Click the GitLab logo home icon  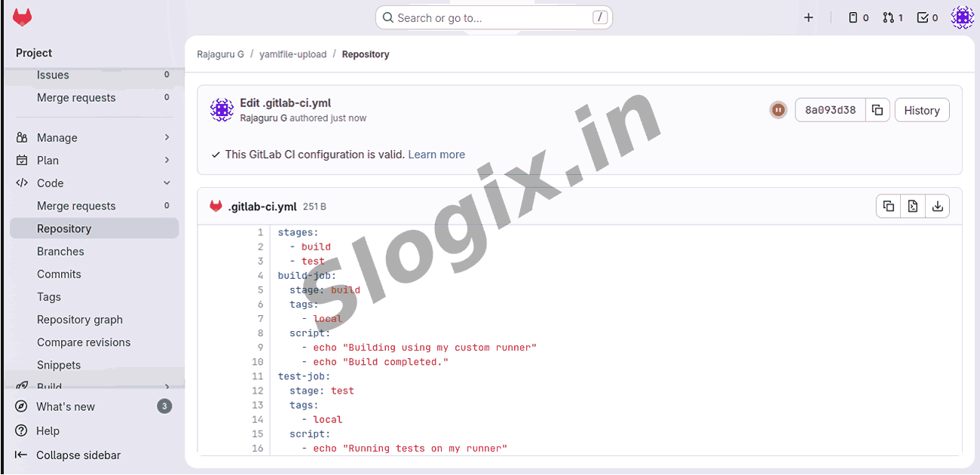[x=23, y=17]
